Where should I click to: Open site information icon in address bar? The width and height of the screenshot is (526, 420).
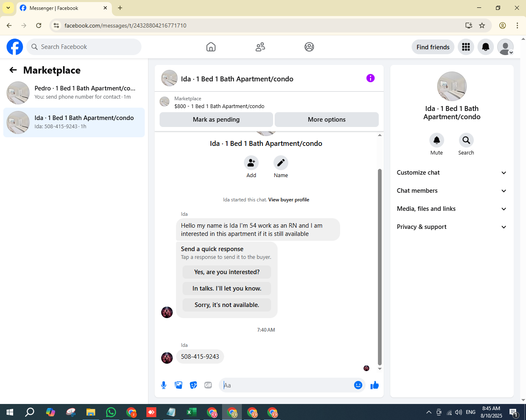[56, 25]
